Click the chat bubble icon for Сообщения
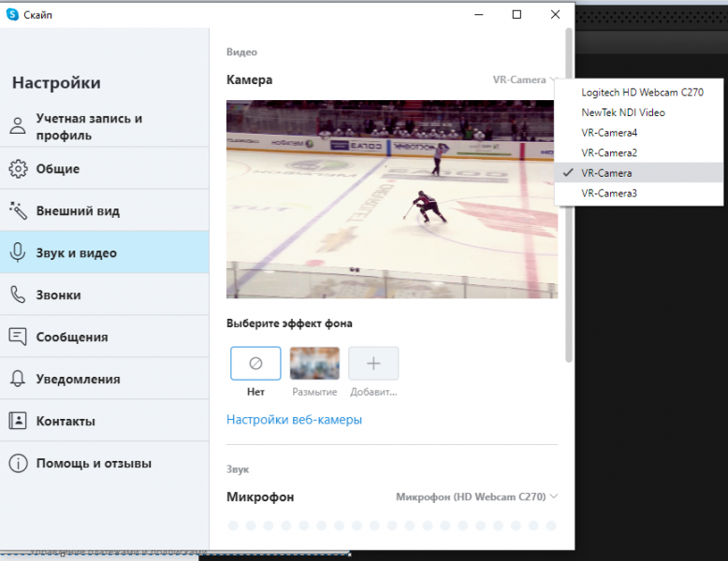 18,337
